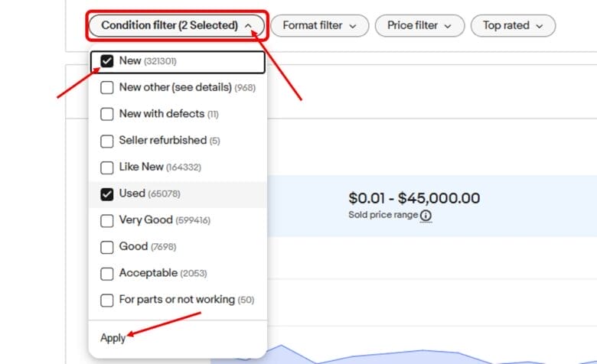Viewport: 597px width, 364px height.
Task: Open the Format filter dropdown
Action: [x=319, y=25]
